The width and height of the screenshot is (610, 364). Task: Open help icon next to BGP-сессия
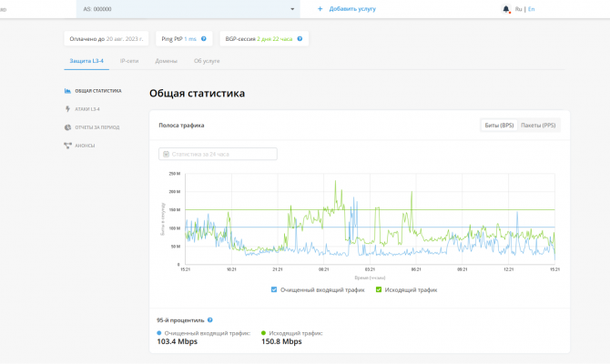coord(300,39)
